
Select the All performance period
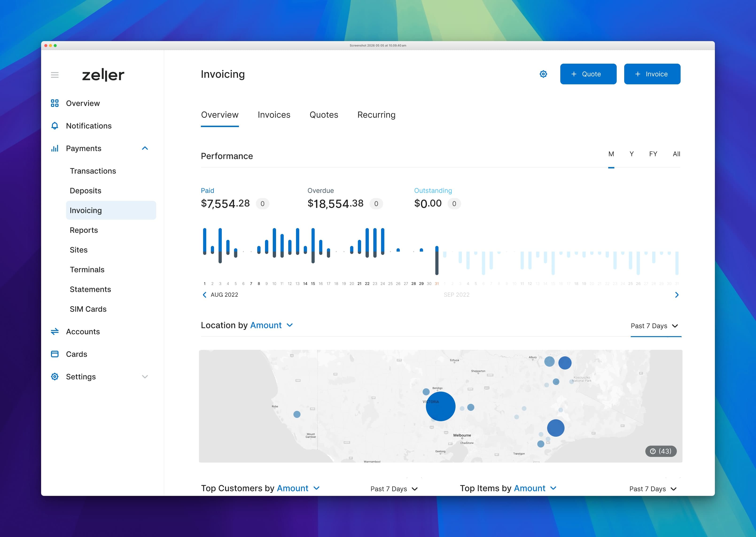(676, 154)
